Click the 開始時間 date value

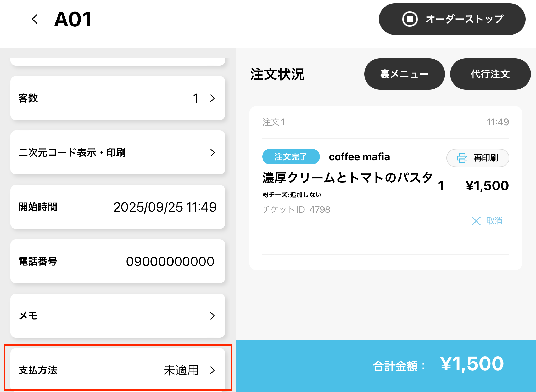[x=165, y=207]
